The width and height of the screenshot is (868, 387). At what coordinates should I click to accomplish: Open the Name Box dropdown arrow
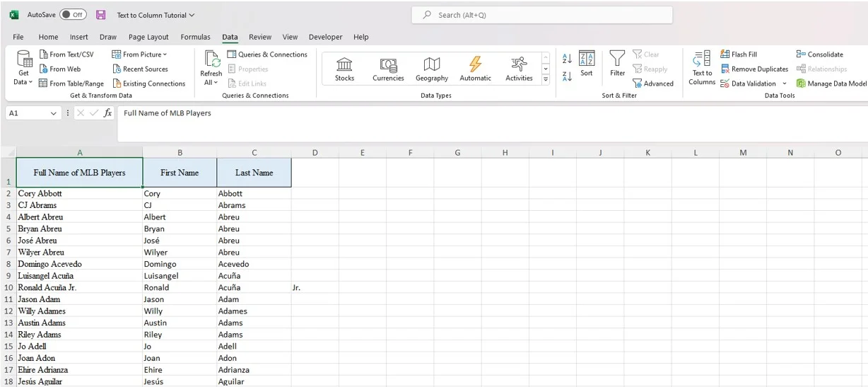pyautogui.click(x=54, y=113)
